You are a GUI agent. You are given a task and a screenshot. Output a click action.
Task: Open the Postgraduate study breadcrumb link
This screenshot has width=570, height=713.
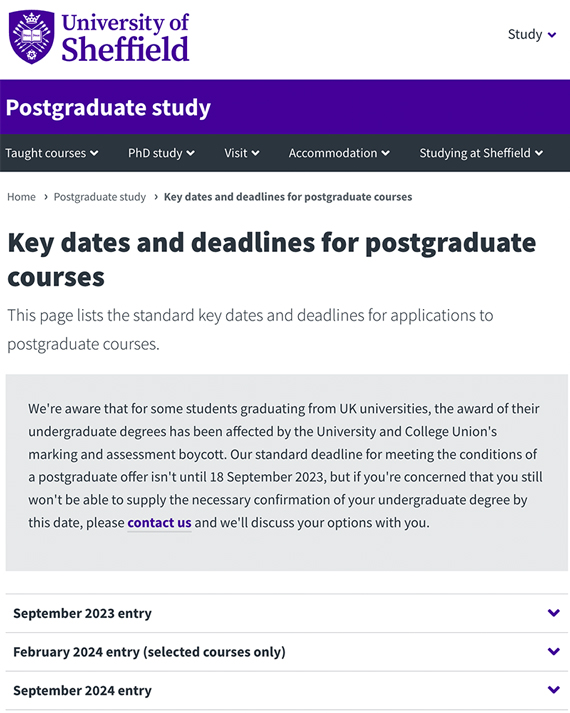click(100, 197)
